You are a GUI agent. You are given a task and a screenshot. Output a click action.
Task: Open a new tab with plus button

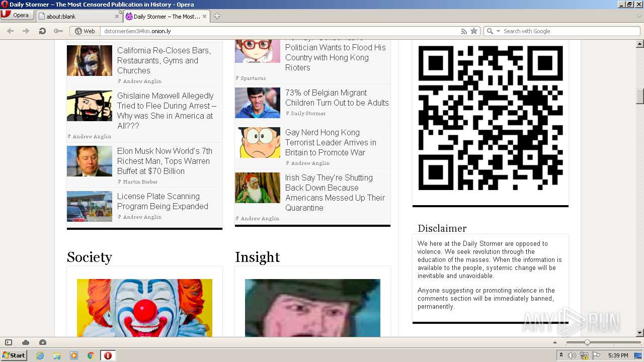click(217, 16)
